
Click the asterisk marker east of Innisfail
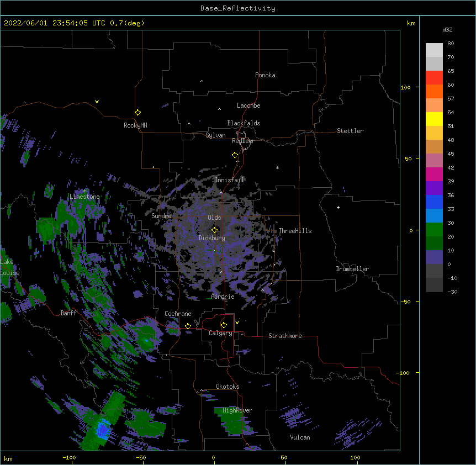(x=277, y=167)
